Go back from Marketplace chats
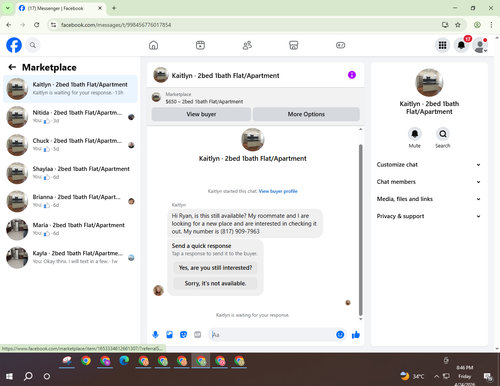 tap(12, 67)
